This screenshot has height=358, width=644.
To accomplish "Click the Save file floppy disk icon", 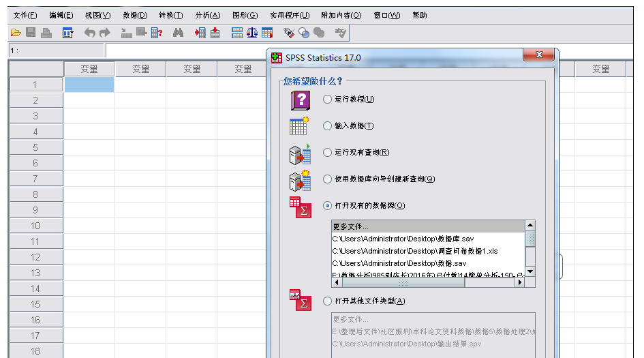I will (x=31, y=33).
